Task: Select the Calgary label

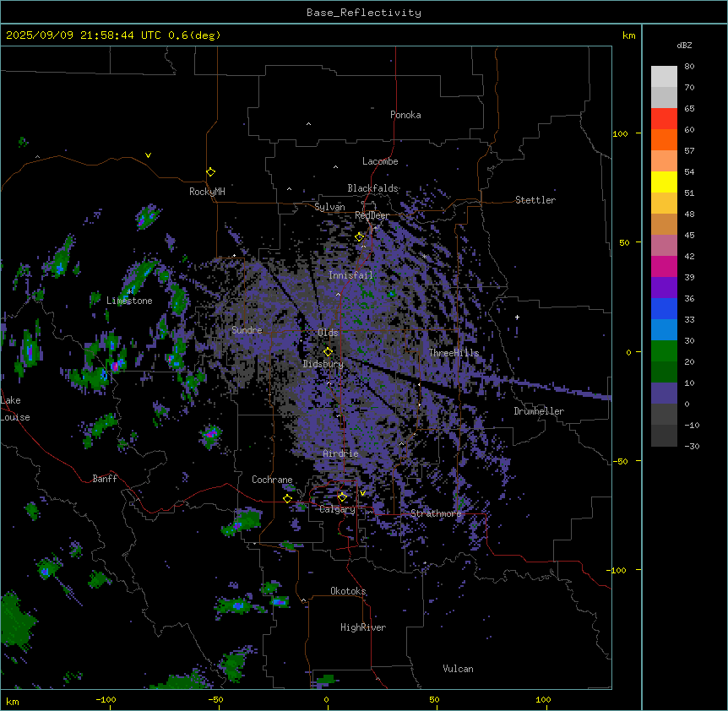Action: pyautogui.click(x=337, y=509)
